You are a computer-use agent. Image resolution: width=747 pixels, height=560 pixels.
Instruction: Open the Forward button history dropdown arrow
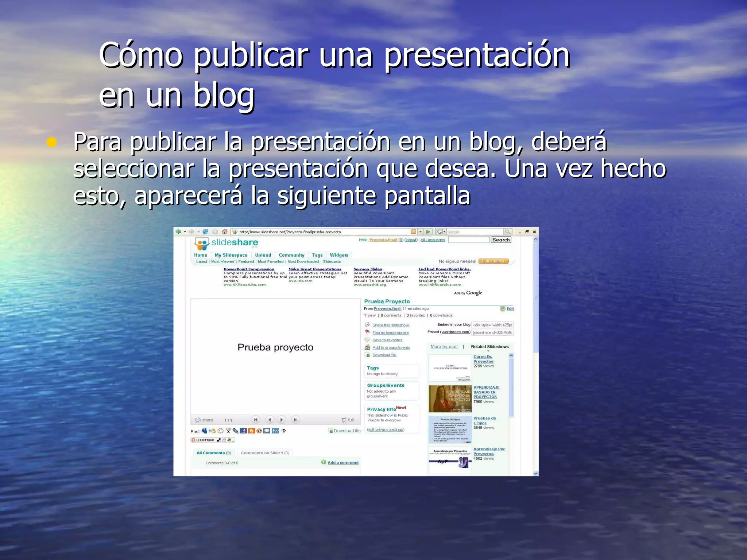[x=198, y=232]
